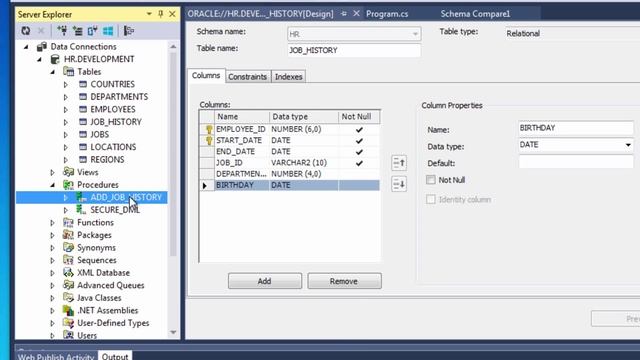Move selected column up
Image resolution: width=640 pixels, height=360 pixels.
pyautogui.click(x=399, y=163)
